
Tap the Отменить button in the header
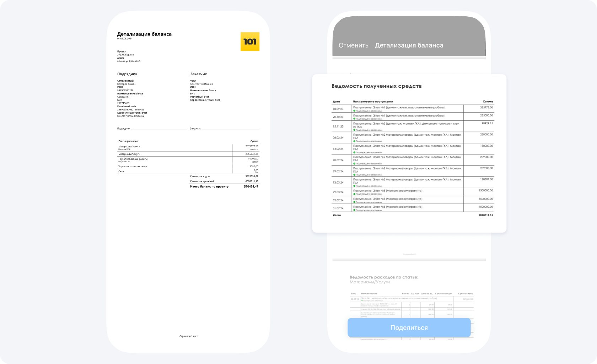[353, 45]
